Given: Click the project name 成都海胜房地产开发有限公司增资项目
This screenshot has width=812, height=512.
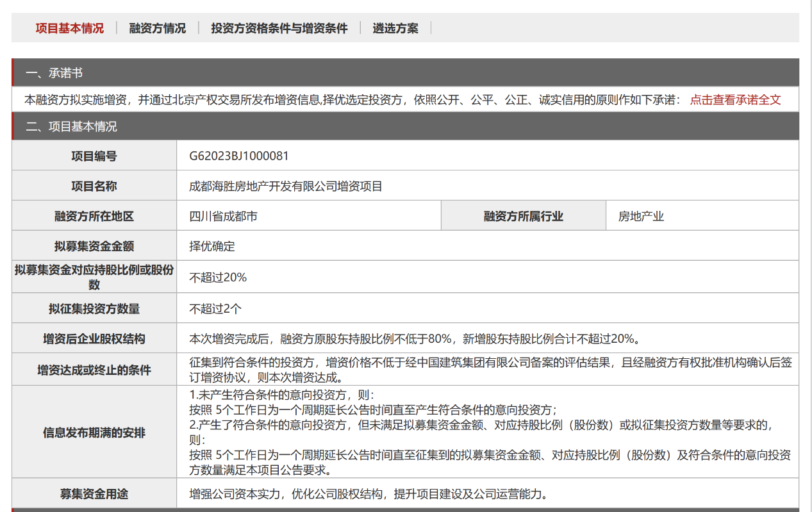Looking at the screenshot, I should [286, 186].
